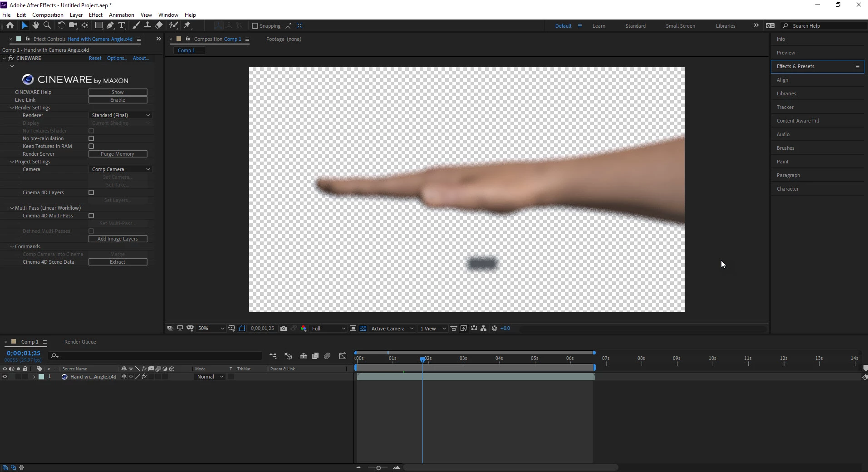Open the 1 View layout dropdown
868x472 pixels.
(x=433, y=328)
